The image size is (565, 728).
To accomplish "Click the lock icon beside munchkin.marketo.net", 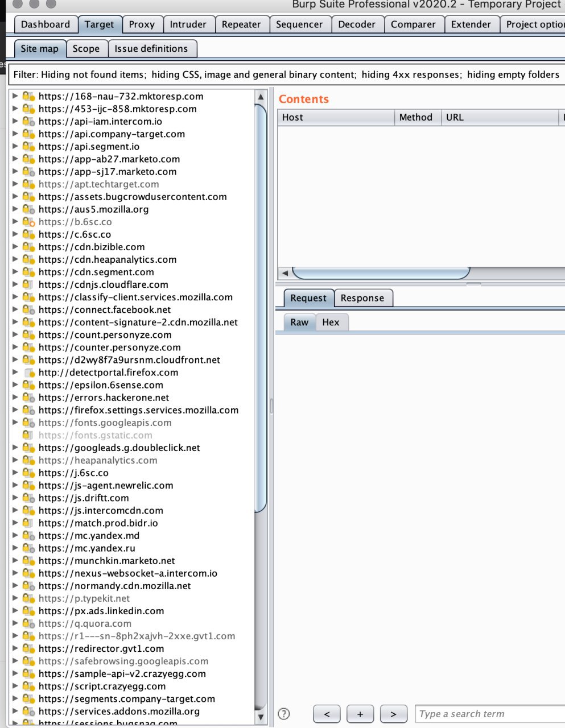I will pos(28,560).
